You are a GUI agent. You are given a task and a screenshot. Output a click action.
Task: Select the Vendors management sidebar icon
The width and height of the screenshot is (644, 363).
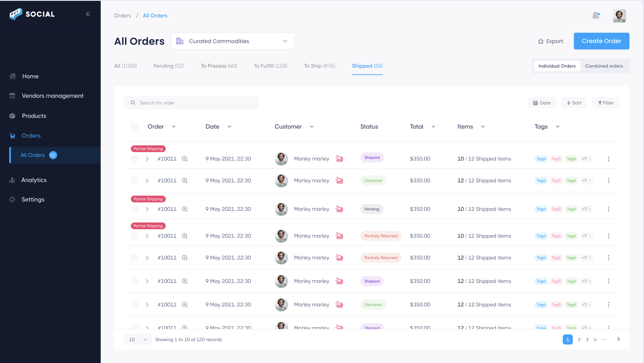click(x=12, y=96)
